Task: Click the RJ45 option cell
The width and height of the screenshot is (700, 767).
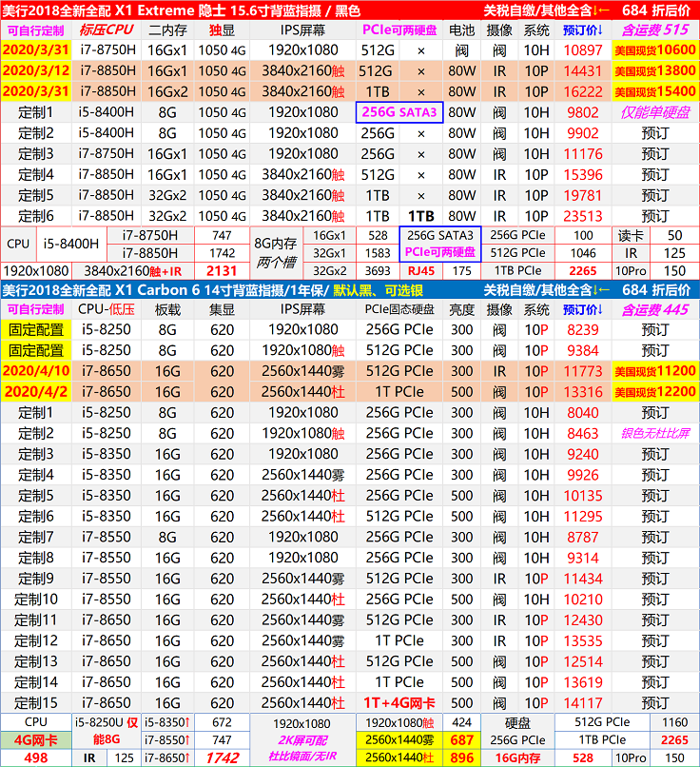Action: [x=419, y=271]
